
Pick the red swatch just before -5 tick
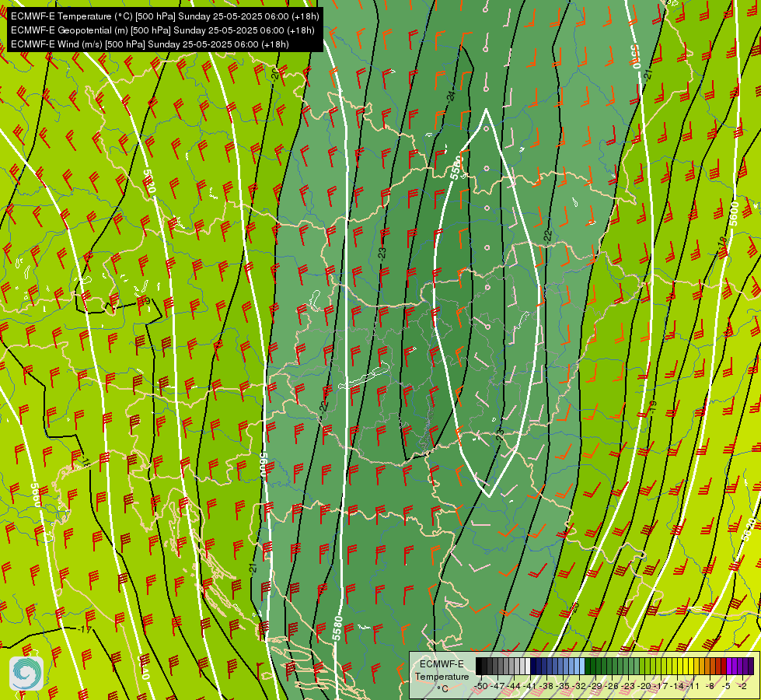pos(724,666)
